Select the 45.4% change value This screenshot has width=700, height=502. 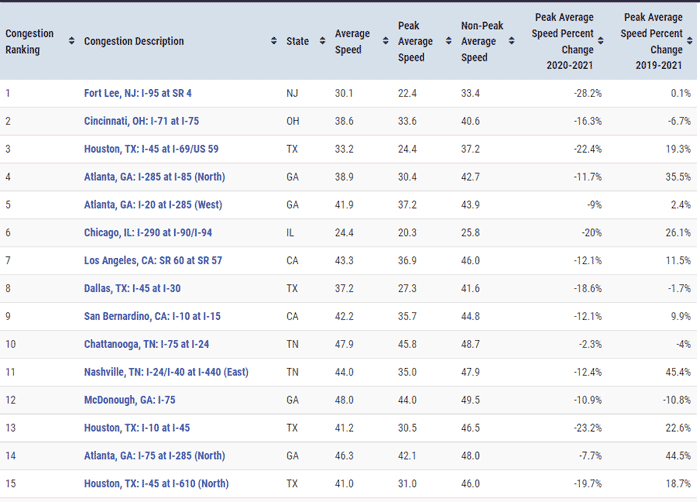[679, 372]
